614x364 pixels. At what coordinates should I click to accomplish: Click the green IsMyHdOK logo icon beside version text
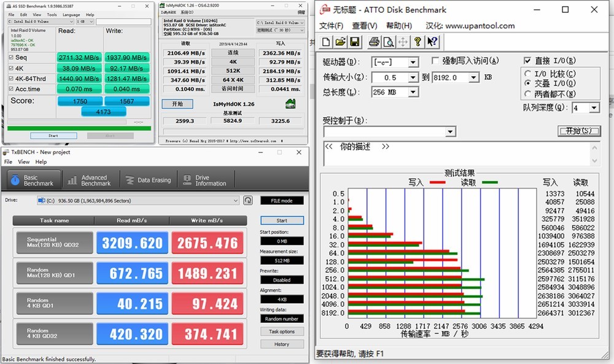pos(290,104)
